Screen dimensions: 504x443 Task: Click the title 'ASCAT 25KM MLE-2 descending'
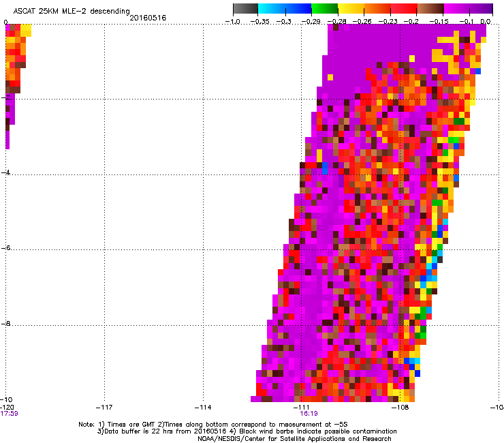pyautogui.click(x=72, y=11)
